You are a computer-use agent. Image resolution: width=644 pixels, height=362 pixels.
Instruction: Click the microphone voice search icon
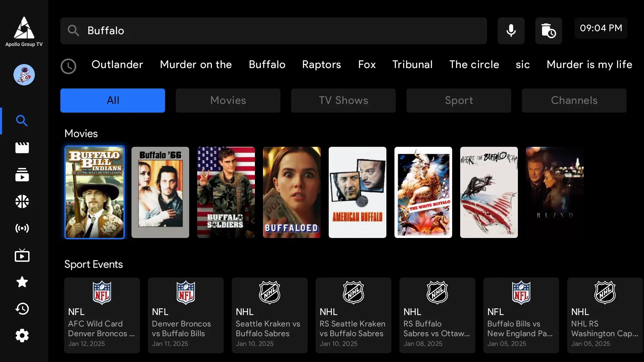(x=511, y=31)
